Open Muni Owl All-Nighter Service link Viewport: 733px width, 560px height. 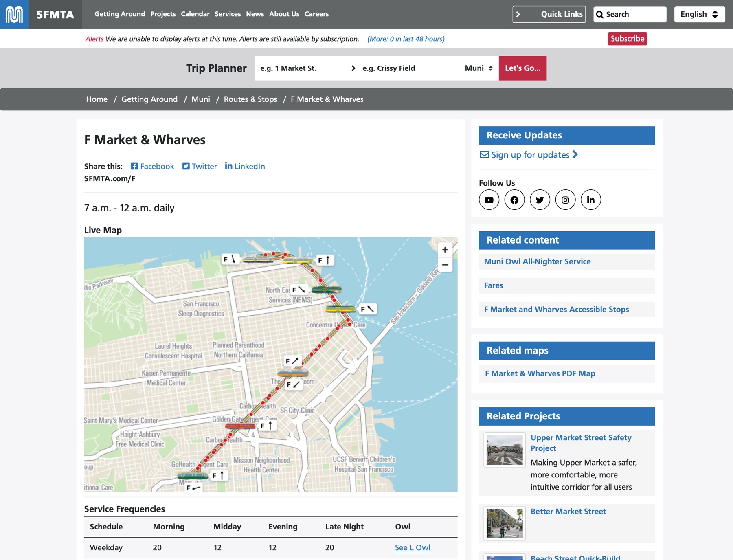[x=537, y=262]
